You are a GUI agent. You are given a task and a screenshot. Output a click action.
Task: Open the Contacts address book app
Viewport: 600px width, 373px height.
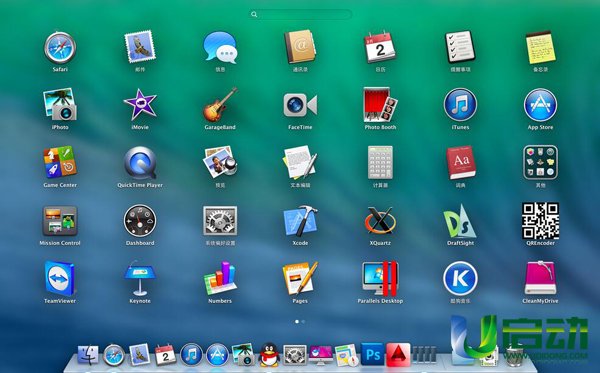300,47
